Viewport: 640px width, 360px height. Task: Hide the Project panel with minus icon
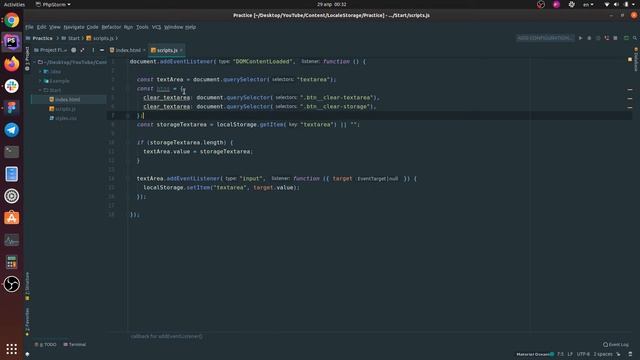(x=102, y=50)
